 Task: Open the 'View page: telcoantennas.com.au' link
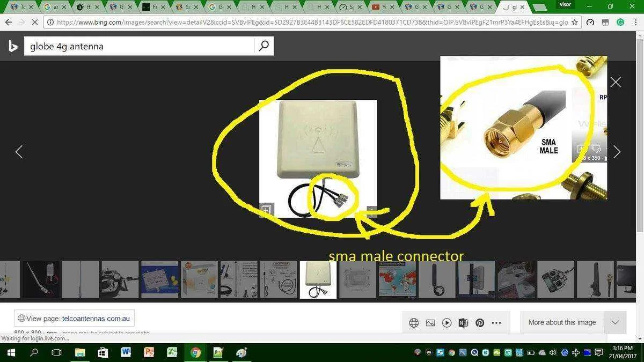74,318
